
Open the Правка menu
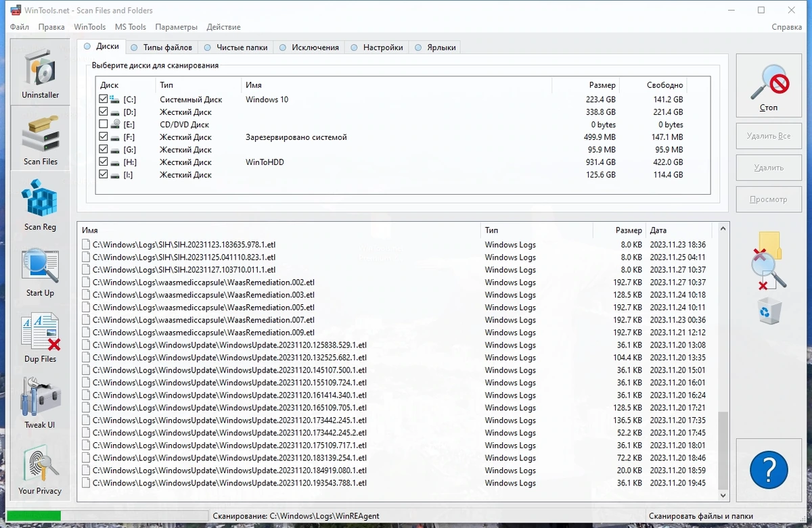51,27
